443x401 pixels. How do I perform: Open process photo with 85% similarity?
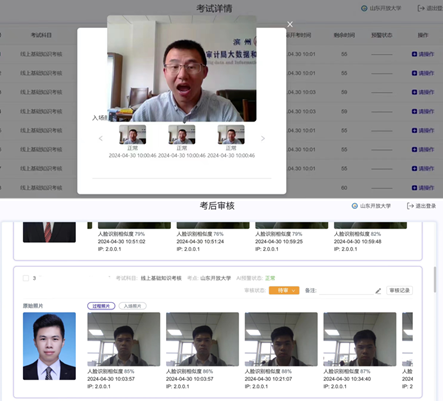124,339
